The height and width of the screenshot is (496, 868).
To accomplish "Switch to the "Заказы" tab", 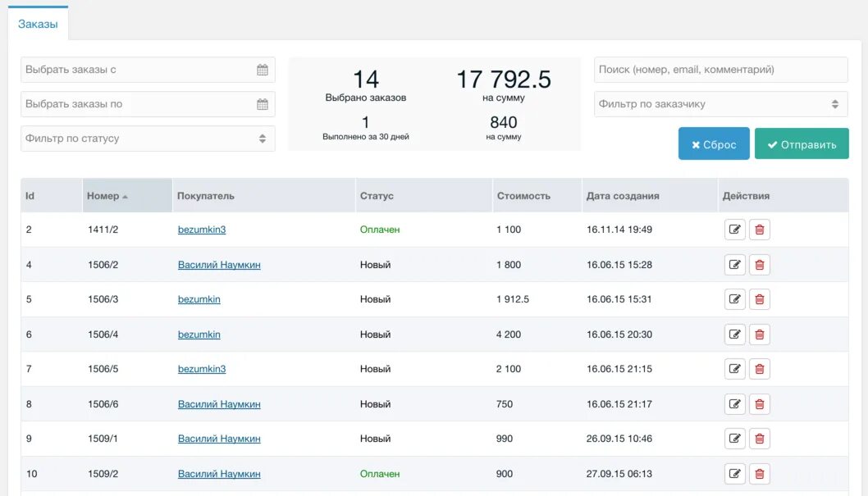I will pyautogui.click(x=37, y=24).
